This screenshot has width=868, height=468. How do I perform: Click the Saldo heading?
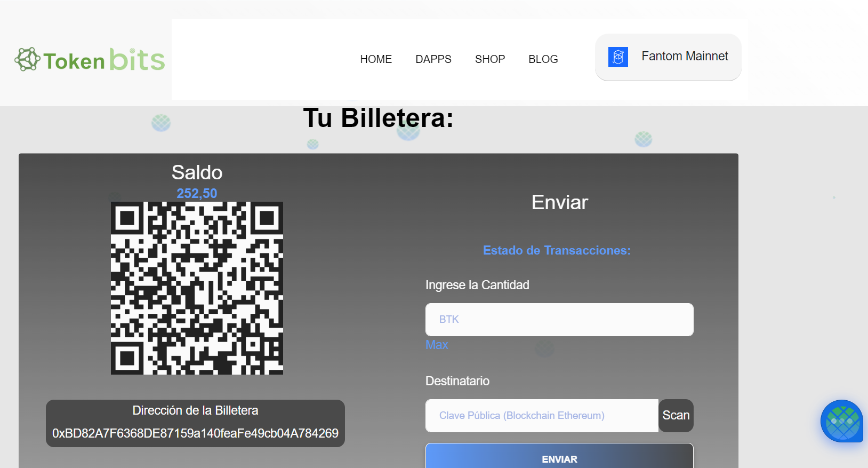(197, 172)
